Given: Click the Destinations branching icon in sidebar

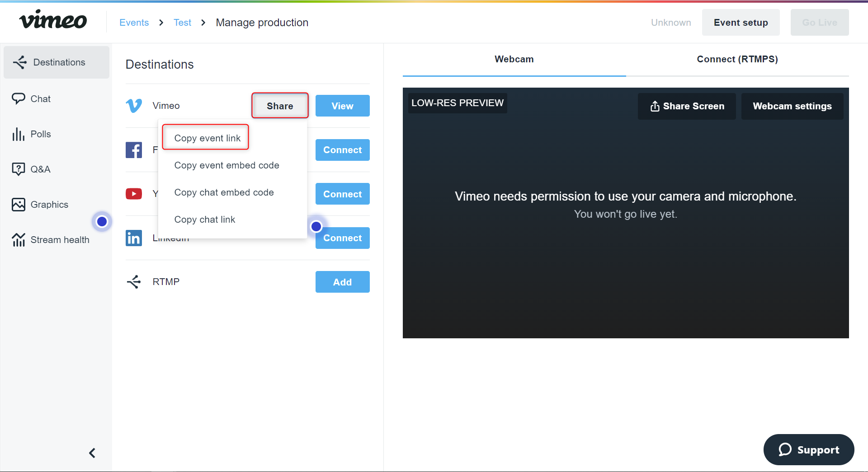Looking at the screenshot, I should (20, 62).
